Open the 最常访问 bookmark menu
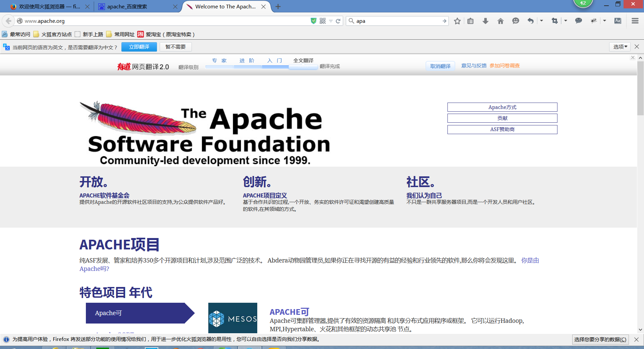Screen dimensions: 644x349 click(x=16, y=34)
